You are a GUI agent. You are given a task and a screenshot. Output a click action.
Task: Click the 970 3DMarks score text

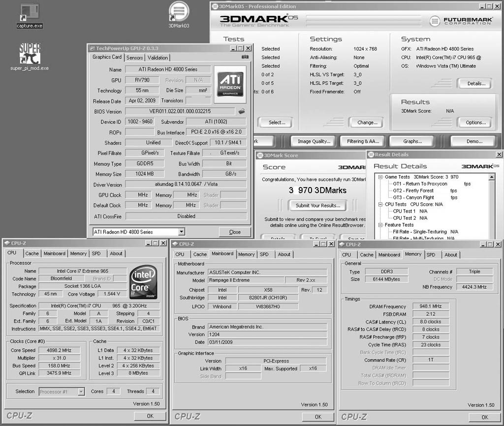tap(322, 190)
